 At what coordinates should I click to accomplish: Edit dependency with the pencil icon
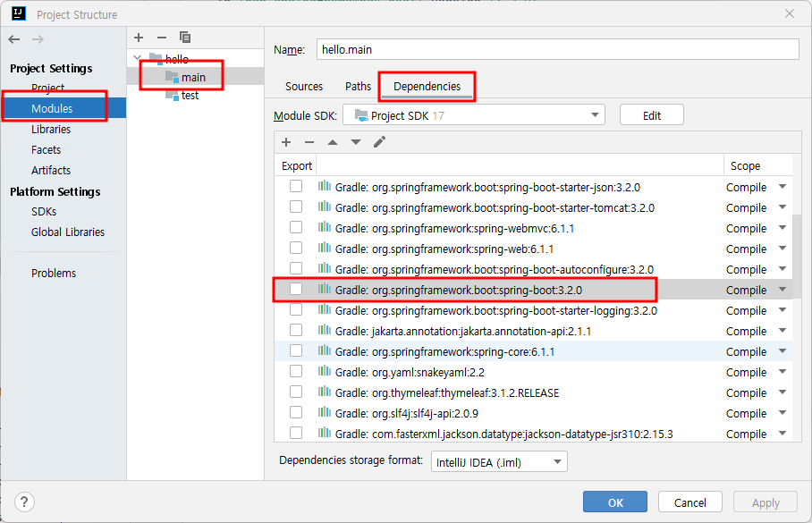pyautogui.click(x=379, y=142)
